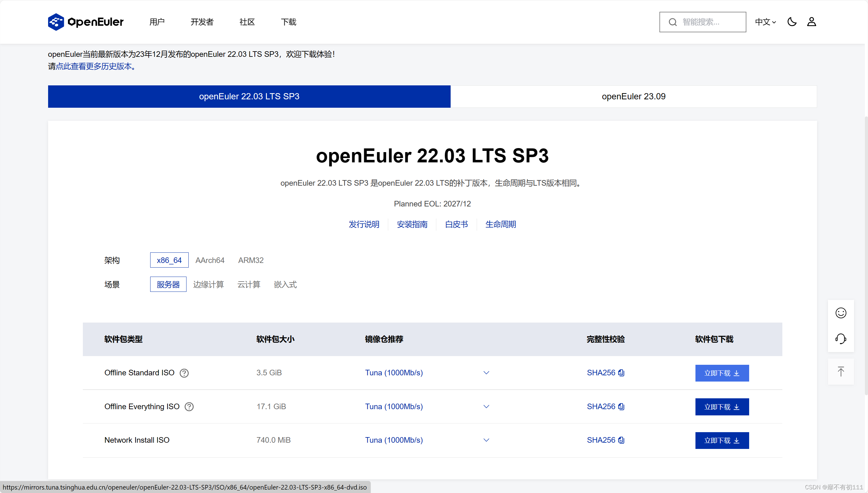Open the 中文 language dropdown
This screenshot has height=493, width=868.
pos(766,22)
